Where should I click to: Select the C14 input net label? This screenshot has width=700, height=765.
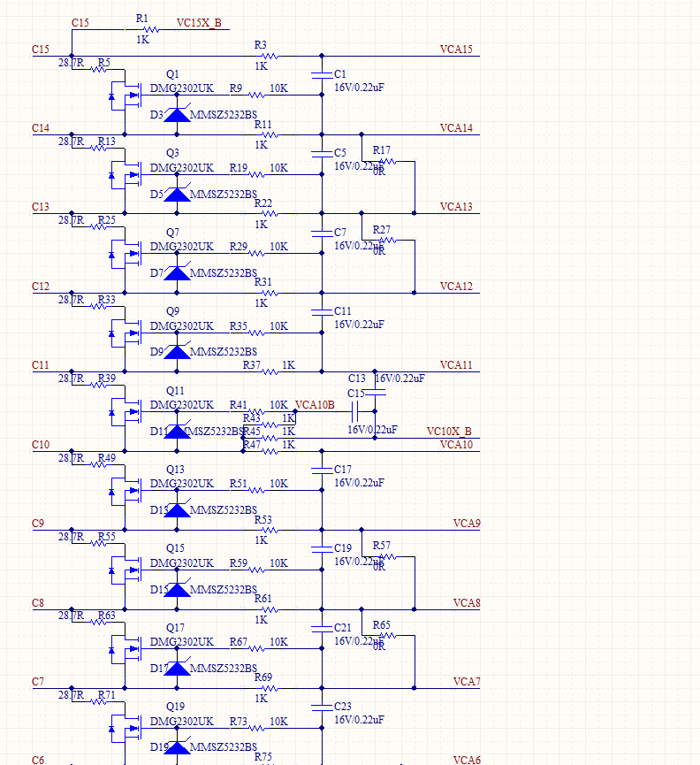41,128
